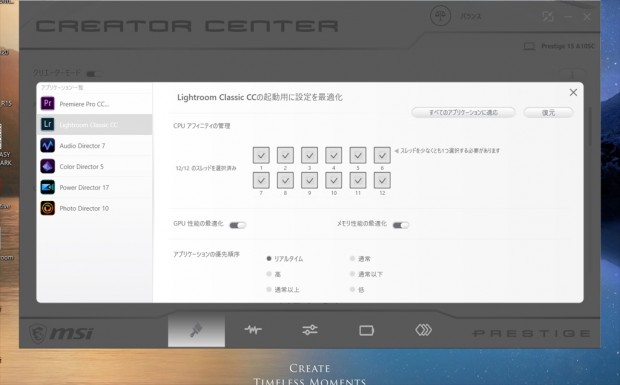
Task: Open Color Director 5 settings
Action: [x=94, y=166]
